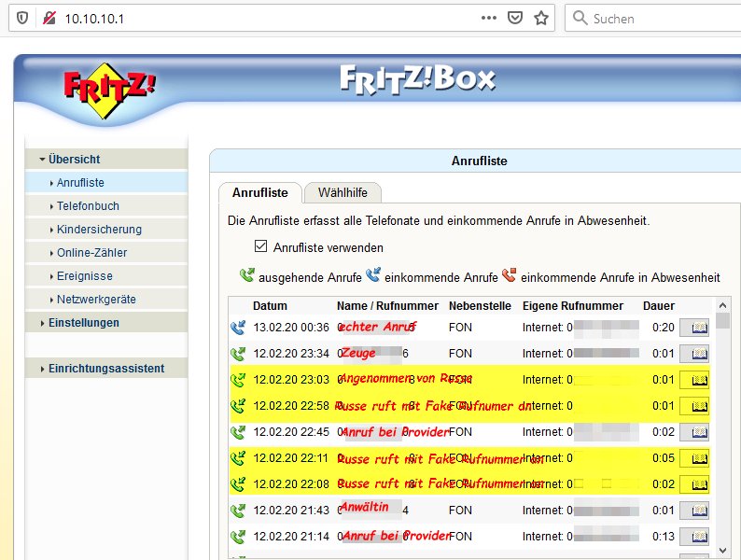Expand the Einstellungen menu section

[83, 323]
